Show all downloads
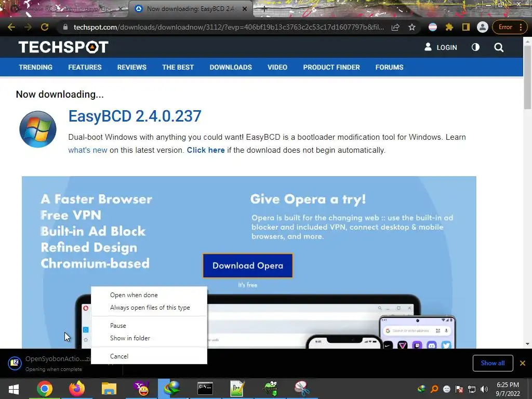This screenshot has height=399, width=532. pyautogui.click(x=493, y=363)
